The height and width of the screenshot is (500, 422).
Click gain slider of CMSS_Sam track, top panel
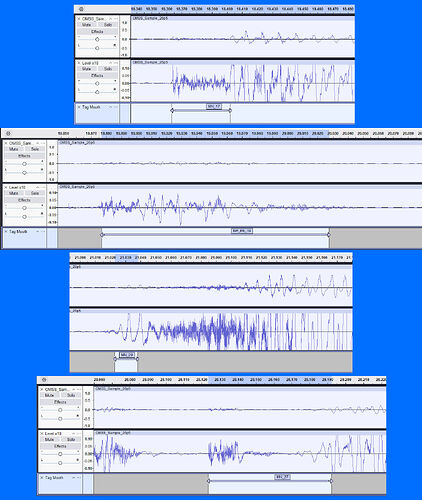97,39
